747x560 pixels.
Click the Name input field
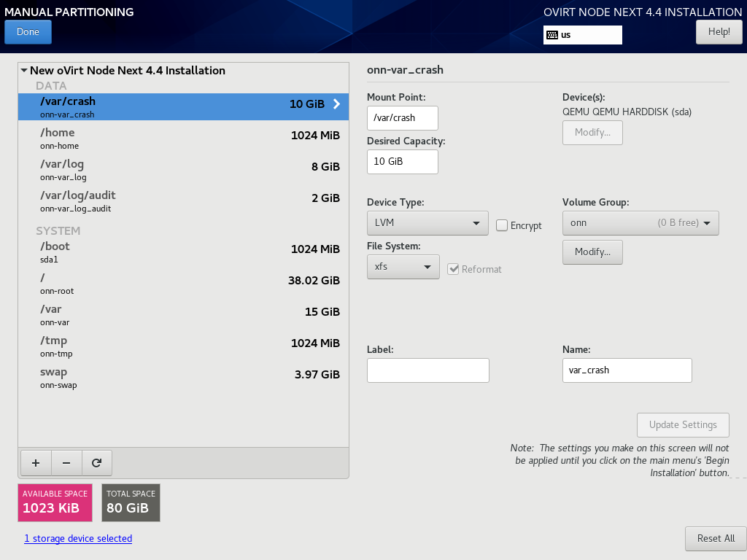pyautogui.click(x=627, y=370)
